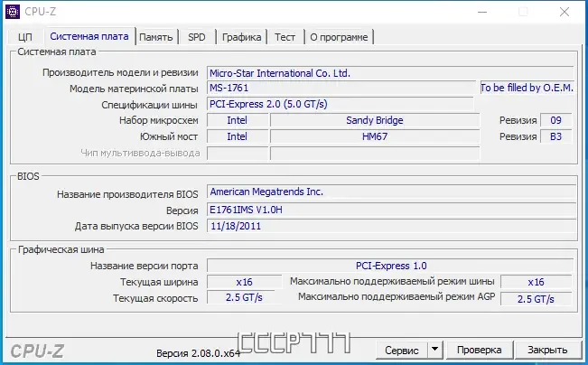Click the To be filled by O.E.M. field
588x365 pixels.
(527, 88)
